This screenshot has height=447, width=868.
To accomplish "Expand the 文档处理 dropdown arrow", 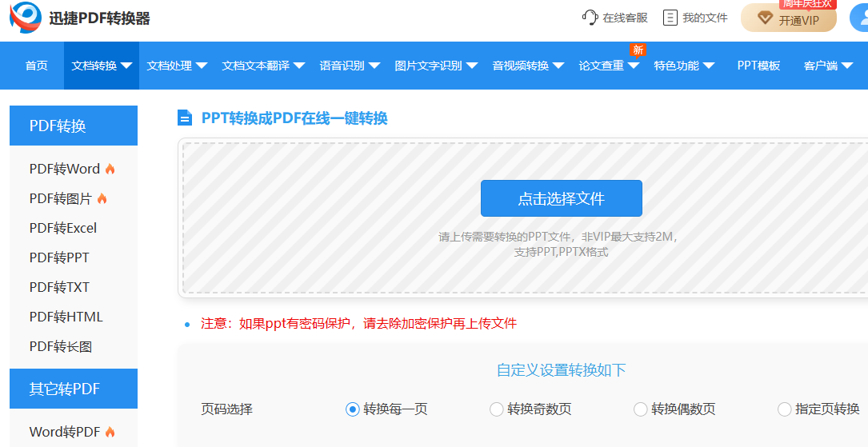I will click(202, 66).
